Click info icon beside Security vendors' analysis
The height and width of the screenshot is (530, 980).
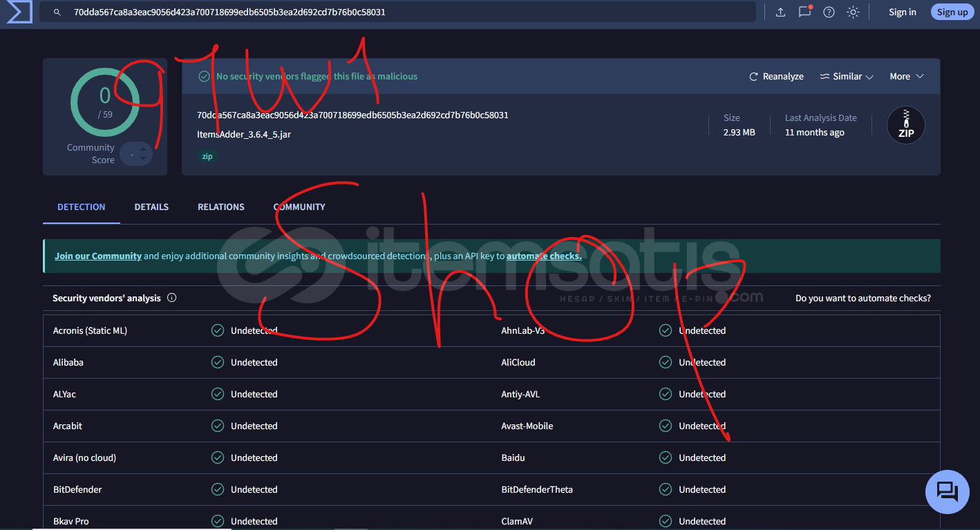172,298
